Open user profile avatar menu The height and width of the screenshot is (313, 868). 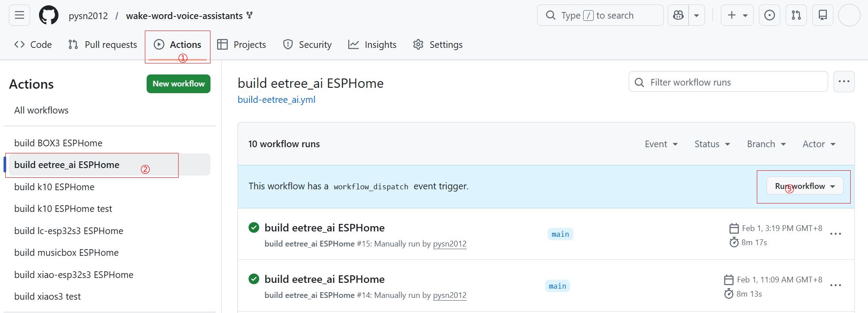(849, 16)
